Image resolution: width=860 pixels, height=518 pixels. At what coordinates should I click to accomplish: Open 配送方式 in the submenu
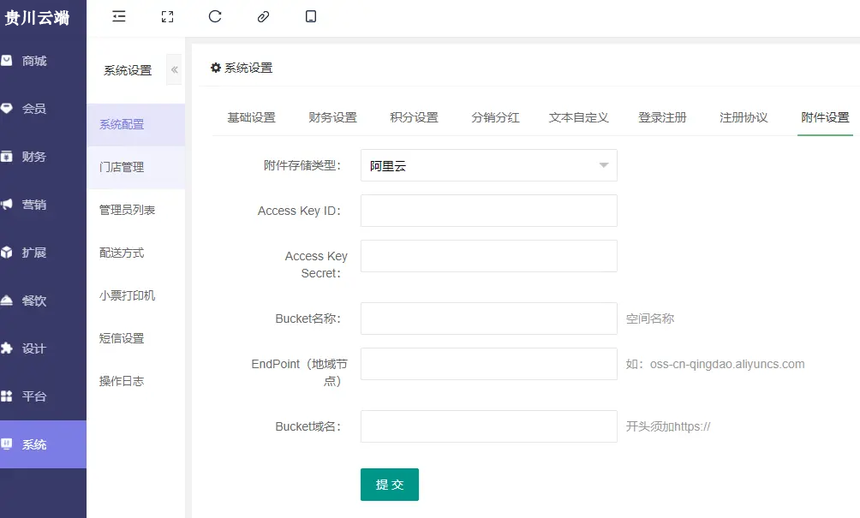pyautogui.click(x=136, y=253)
